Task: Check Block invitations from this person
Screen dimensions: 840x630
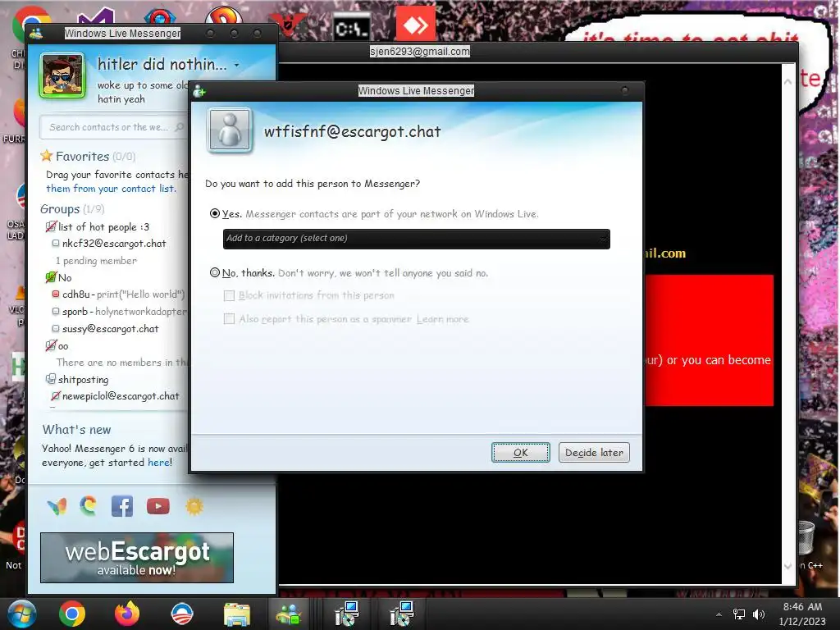Action: click(230, 295)
